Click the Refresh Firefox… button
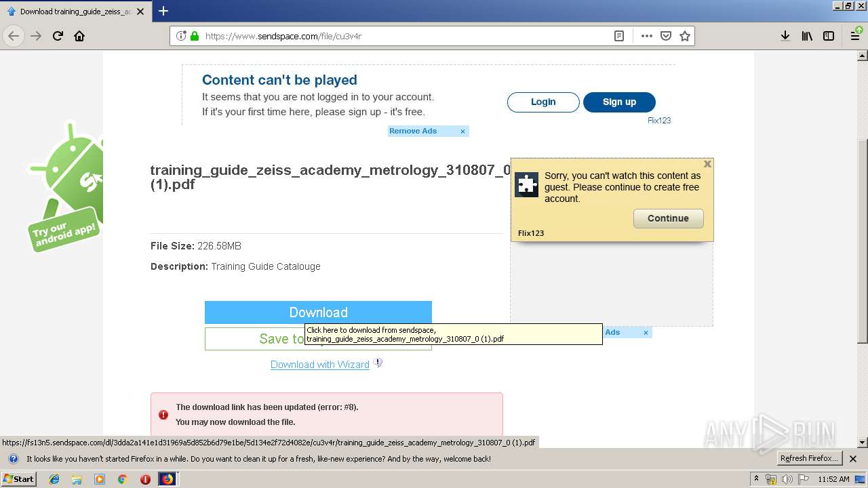 (810, 459)
